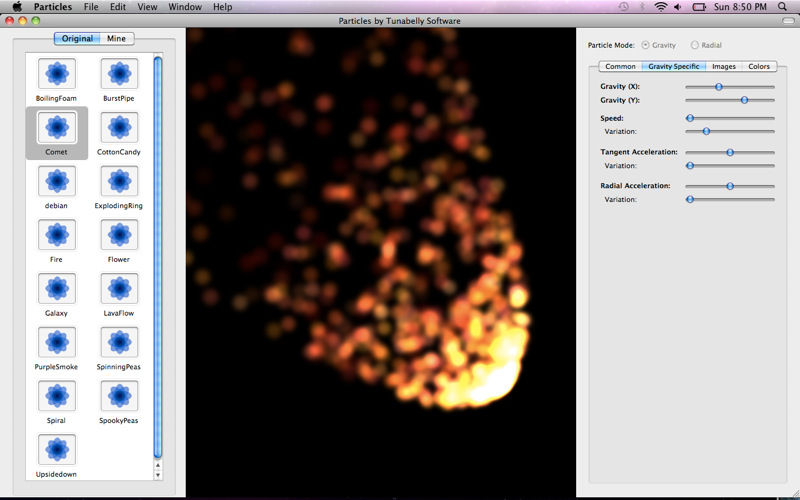Click the Gravity (X) slider
The width and height of the screenshot is (800, 500).
729,87
